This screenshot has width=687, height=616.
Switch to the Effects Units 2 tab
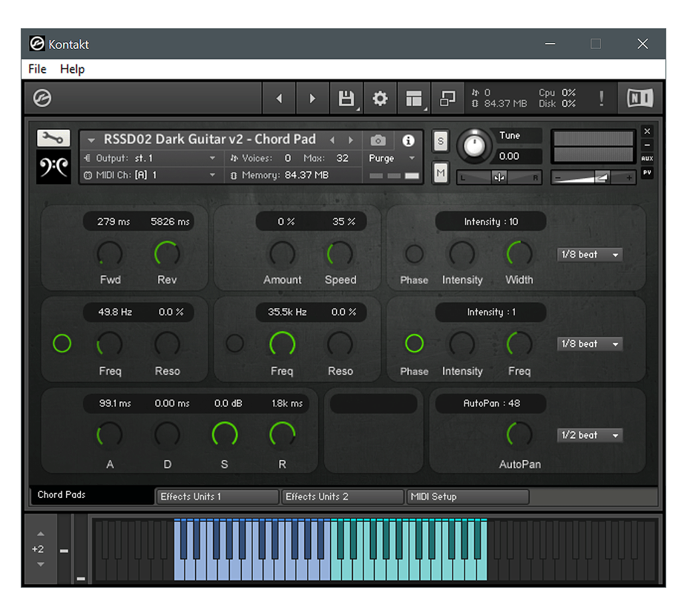[342, 497]
